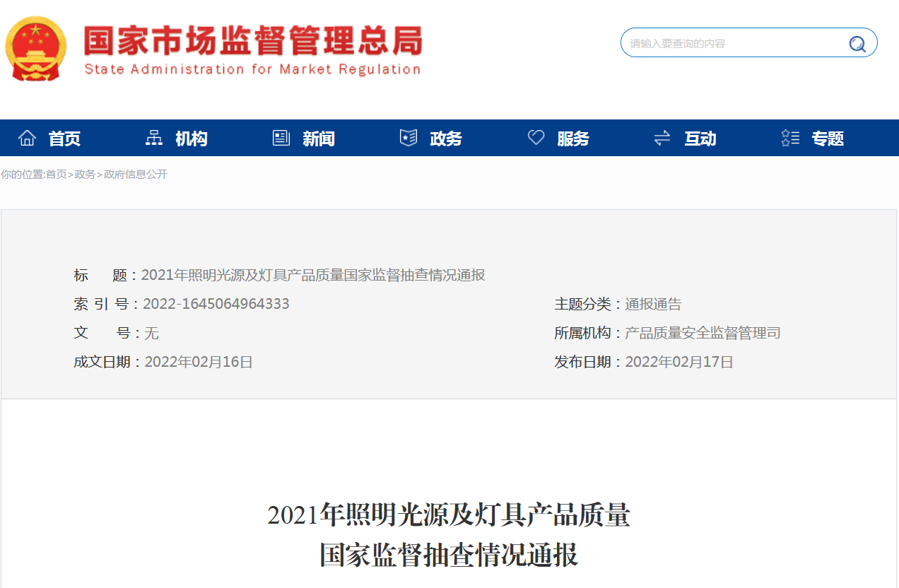Open the 专题 menu item
Viewport: 899px width, 588px height.
828,139
